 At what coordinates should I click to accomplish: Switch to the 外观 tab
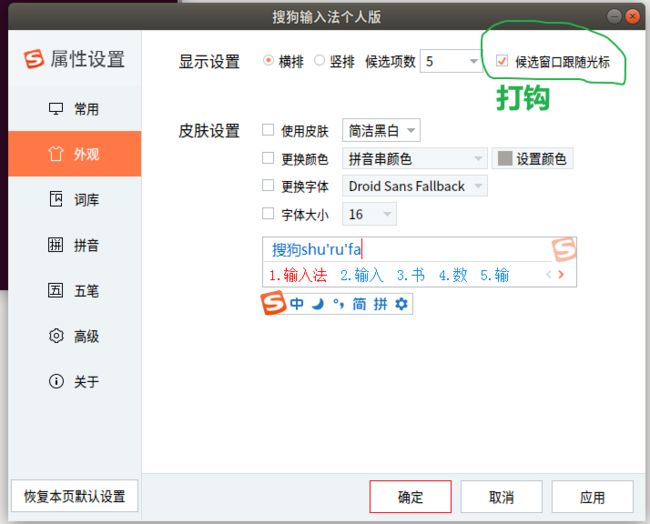[x=75, y=154]
